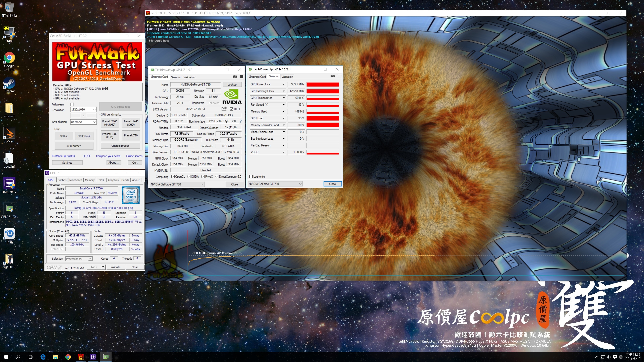This screenshot has width=644, height=362.
Task: Click the GPU Core Clock red graph bar
Action: (323, 84)
